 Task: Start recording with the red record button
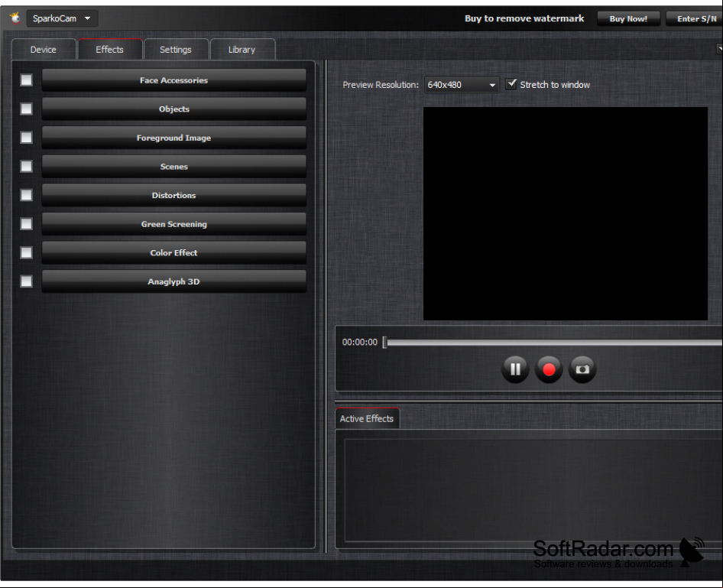(x=549, y=369)
